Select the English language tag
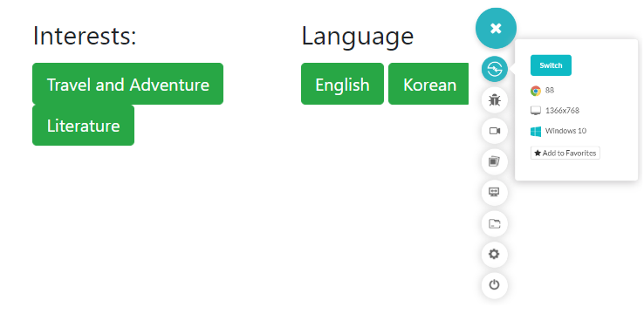This screenshot has height=314, width=644. (x=343, y=84)
